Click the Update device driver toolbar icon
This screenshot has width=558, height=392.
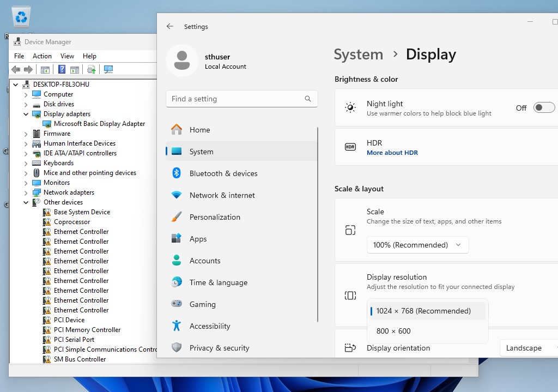coord(92,69)
